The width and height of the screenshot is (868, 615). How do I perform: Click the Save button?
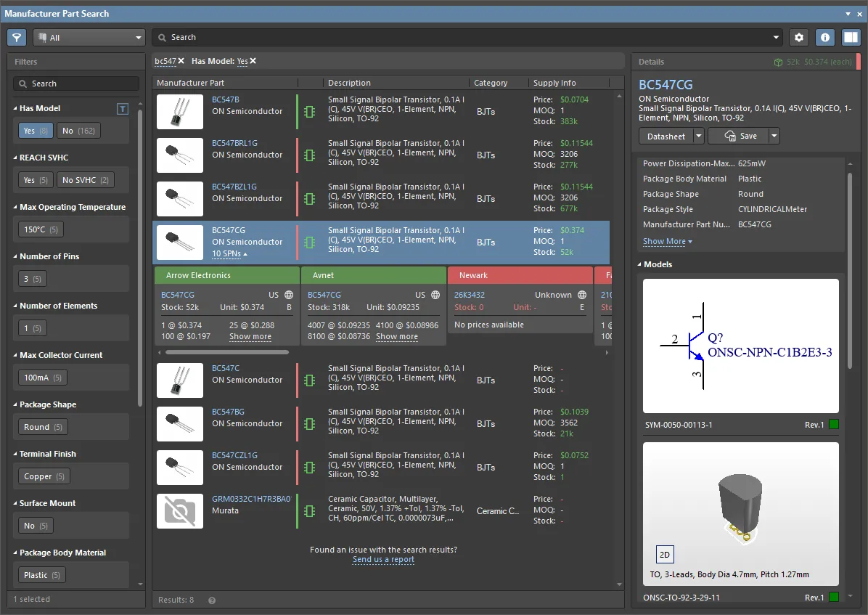[x=739, y=137]
